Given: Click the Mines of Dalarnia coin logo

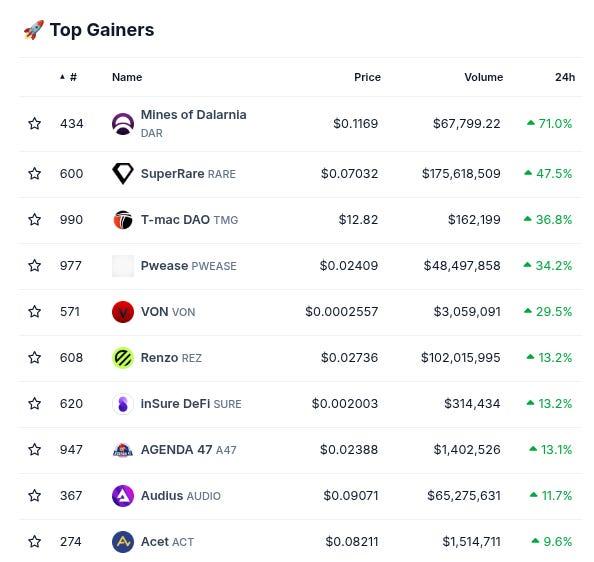Looking at the screenshot, I should (x=123, y=124).
